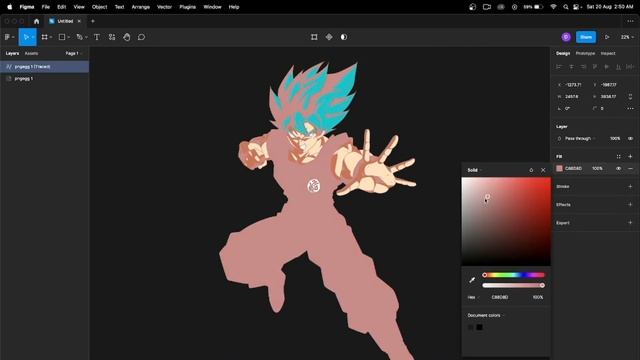Select the Frame tool

coord(44,37)
